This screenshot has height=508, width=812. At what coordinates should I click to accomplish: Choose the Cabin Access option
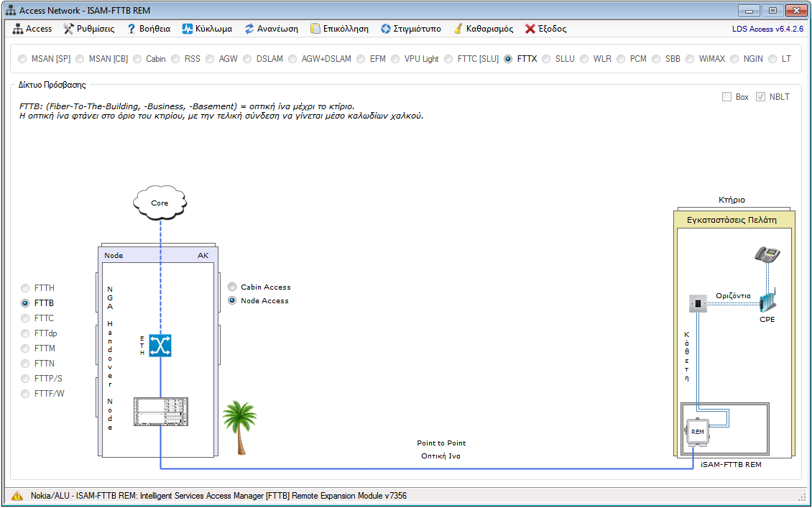[x=232, y=287]
